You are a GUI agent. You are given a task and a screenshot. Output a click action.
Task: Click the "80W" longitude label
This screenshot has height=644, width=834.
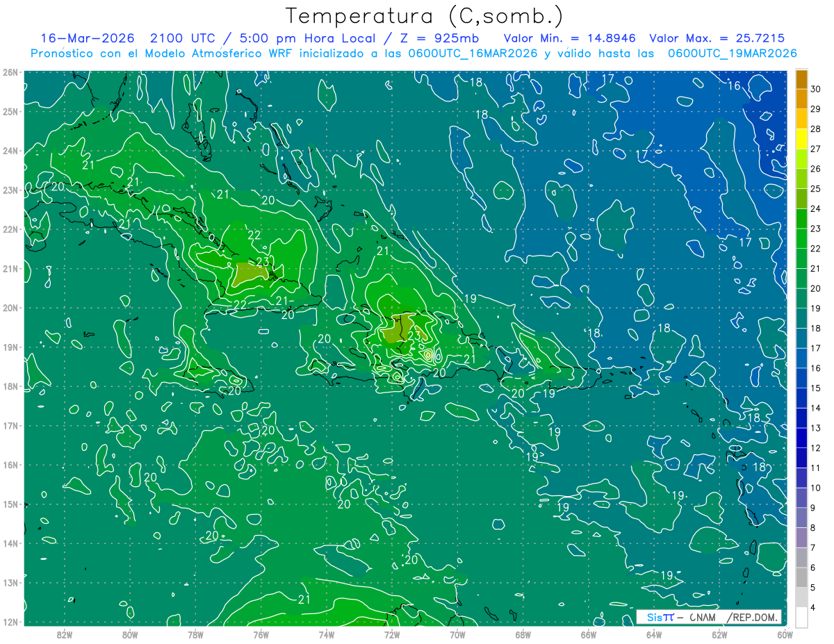click(x=129, y=634)
